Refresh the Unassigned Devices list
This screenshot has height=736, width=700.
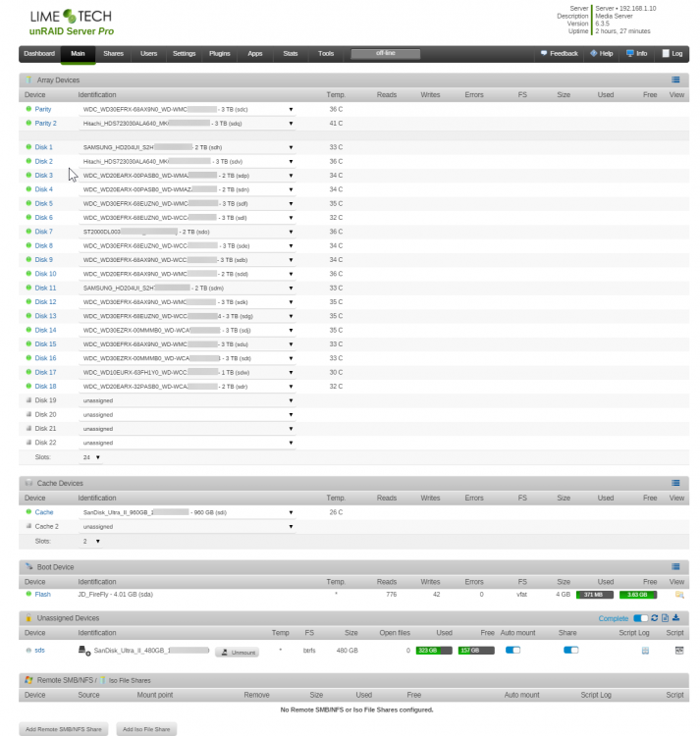(x=655, y=617)
